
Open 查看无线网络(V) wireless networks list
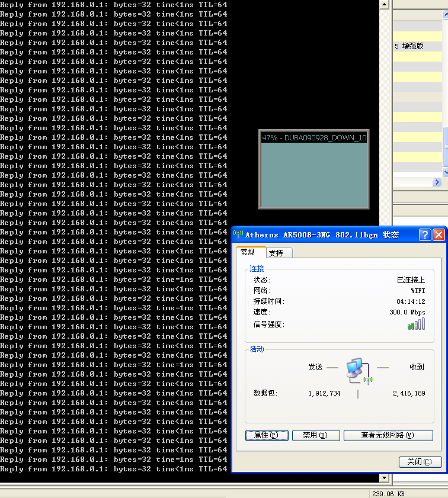pos(388,435)
